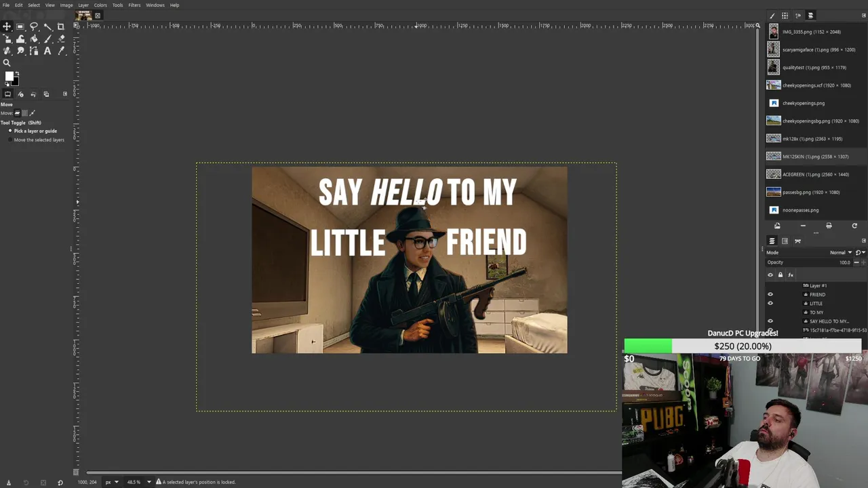Click the white foreground color swatch
Viewport: 868px width, 488px height.
coord(9,76)
